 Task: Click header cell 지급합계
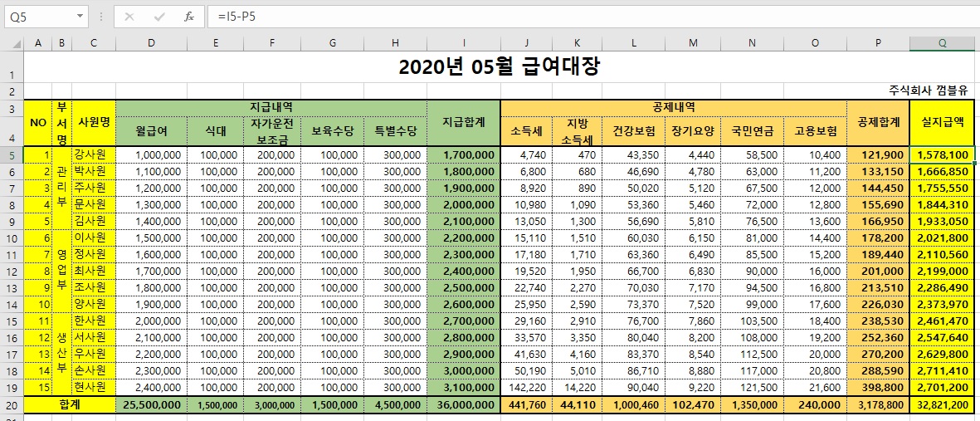coord(464,123)
